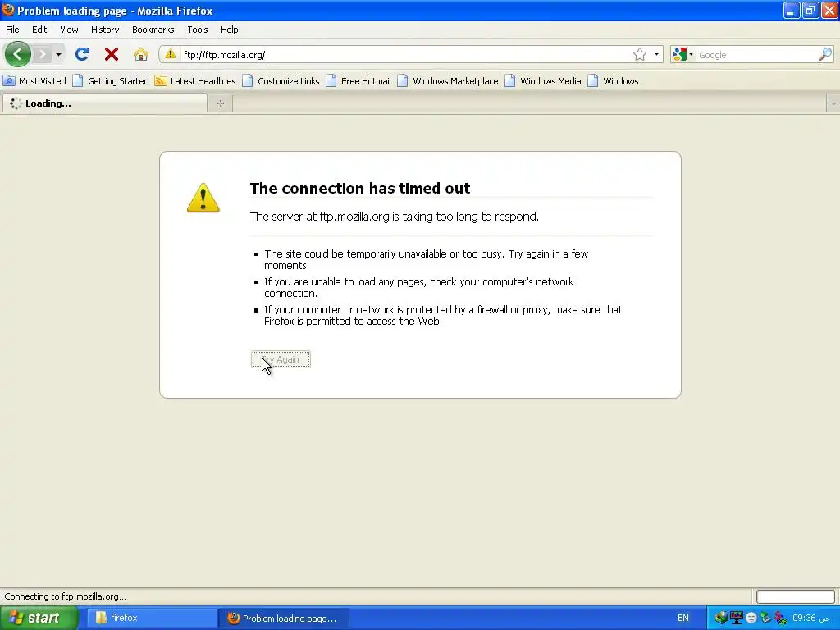Screen dimensions: 840x630
Task: Open the back/forward history dropdown arrow
Action: pyautogui.click(x=58, y=54)
